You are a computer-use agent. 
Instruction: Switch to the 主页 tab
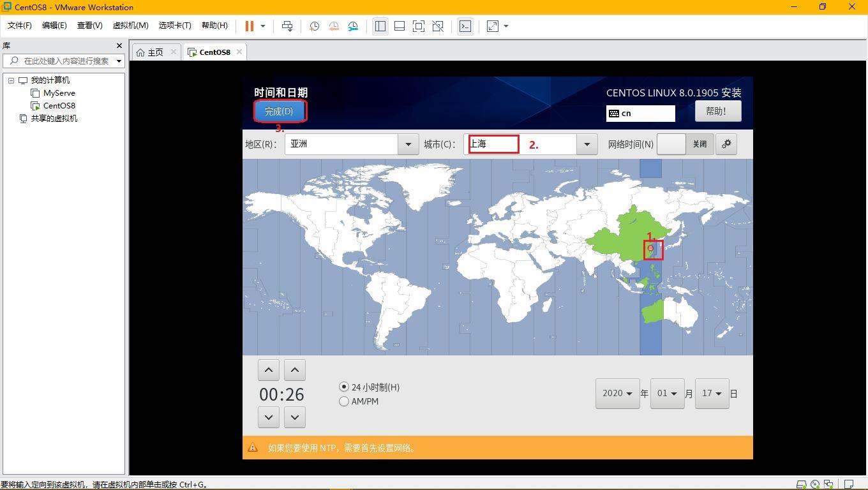tap(156, 52)
